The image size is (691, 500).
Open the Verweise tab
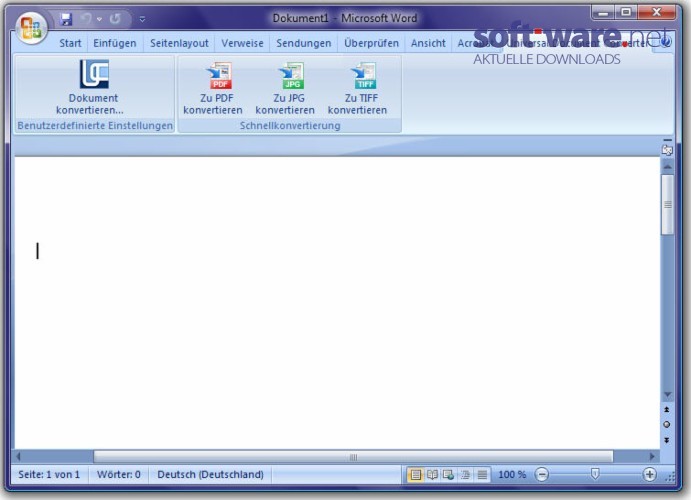click(242, 43)
